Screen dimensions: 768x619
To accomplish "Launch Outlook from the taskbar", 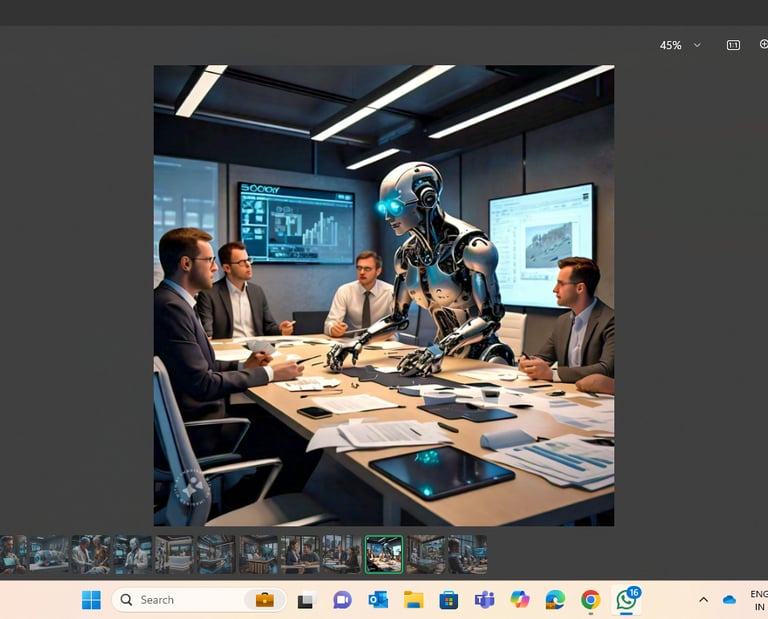I will (x=378, y=600).
